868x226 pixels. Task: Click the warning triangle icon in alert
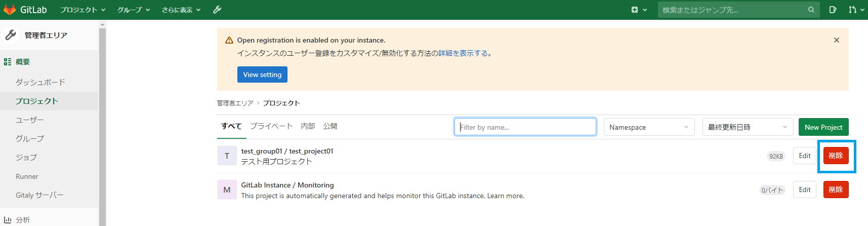click(229, 40)
